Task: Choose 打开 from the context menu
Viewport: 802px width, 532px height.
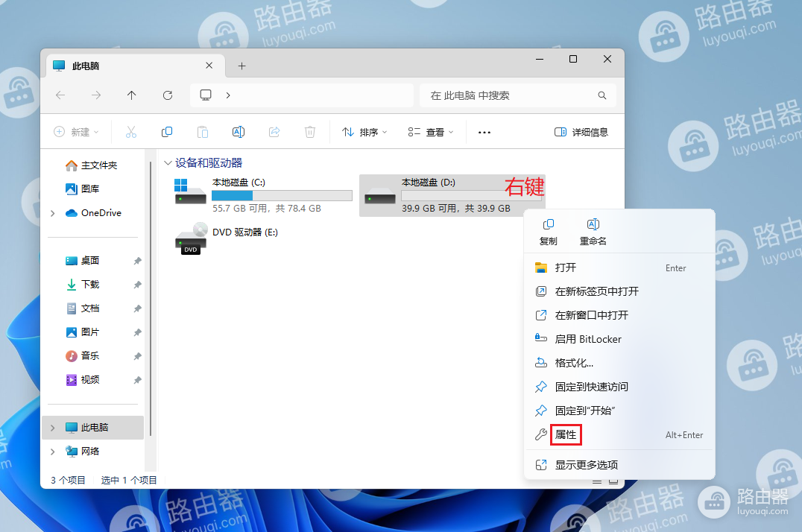Action: [619, 267]
